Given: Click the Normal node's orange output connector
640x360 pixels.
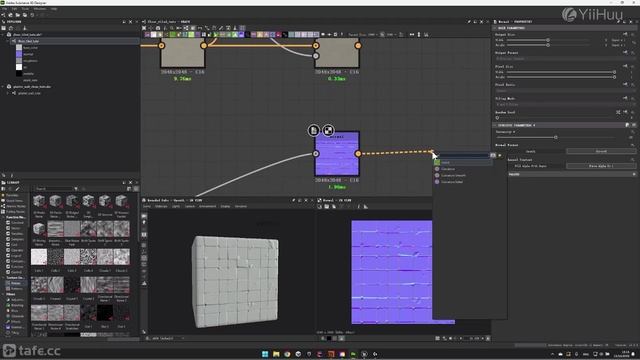Looking at the screenshot, I should 358,154.
